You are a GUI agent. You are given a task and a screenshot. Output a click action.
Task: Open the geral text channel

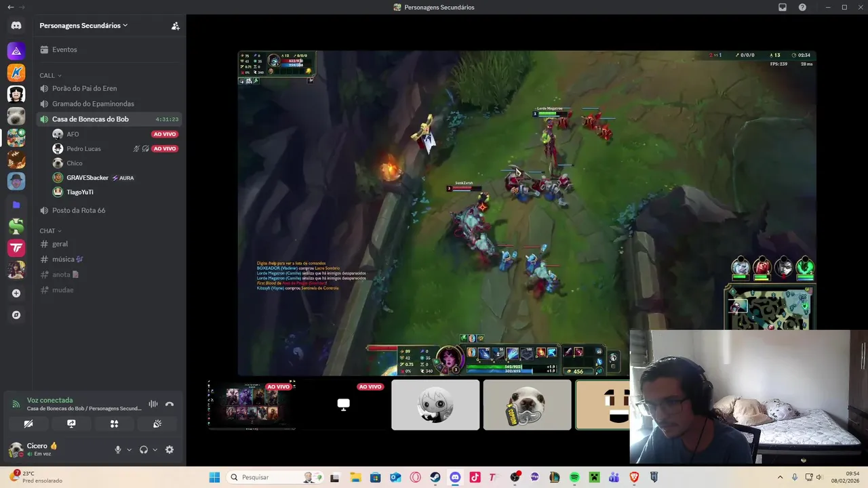click(109, 244)
